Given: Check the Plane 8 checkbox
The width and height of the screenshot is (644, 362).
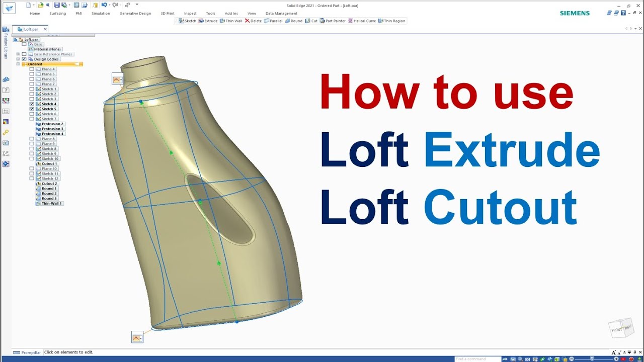Looking at the screenshot, I should (x=32, y=139).
